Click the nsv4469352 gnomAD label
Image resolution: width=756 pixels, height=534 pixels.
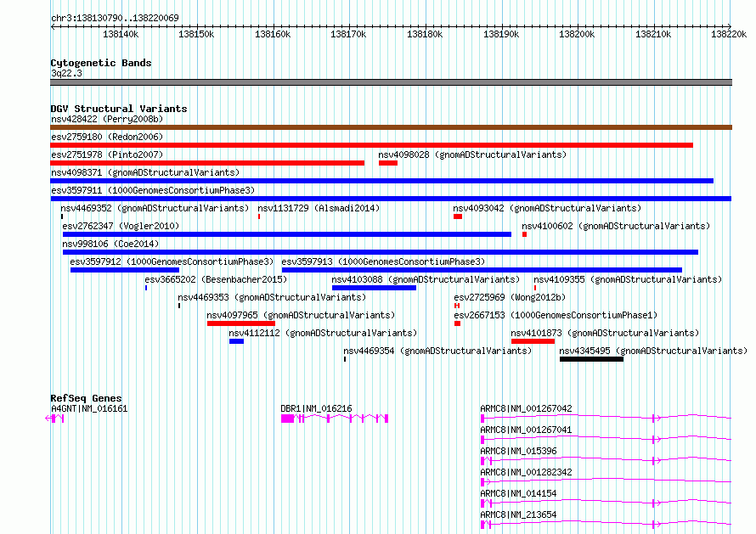(x=155, y=208)
